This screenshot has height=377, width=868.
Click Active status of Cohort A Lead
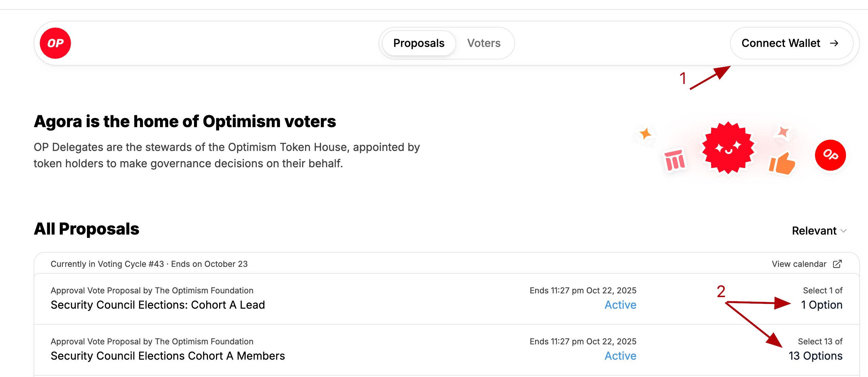click(620, 305)
